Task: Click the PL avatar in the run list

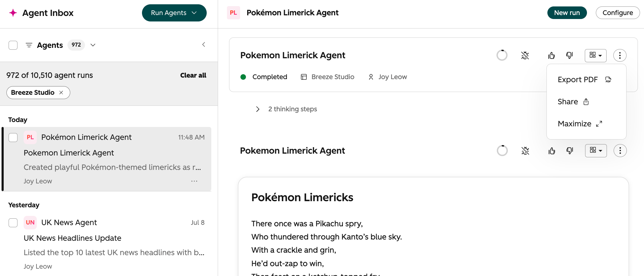Action: 30,137
